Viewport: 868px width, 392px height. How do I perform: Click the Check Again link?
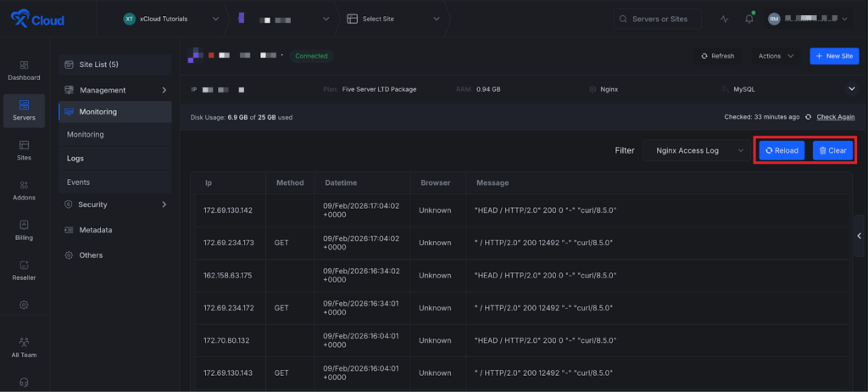835,117
